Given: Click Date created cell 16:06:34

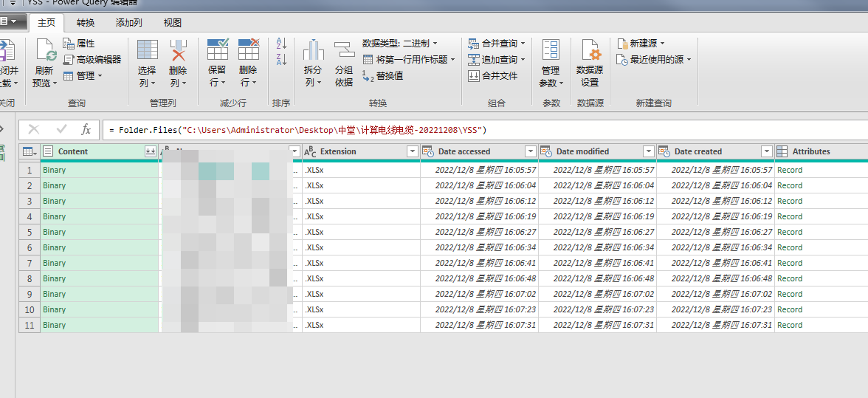Looking at the screenshot, I should coord(715,247).
